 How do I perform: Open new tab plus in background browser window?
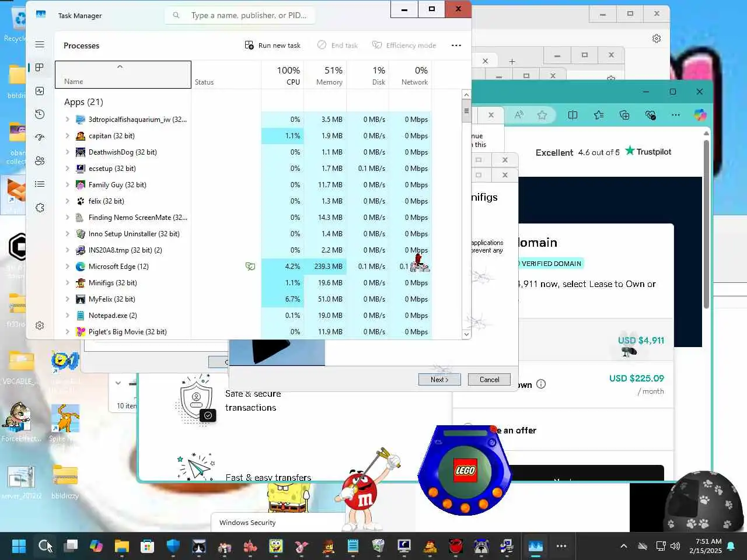click(512, 61)
